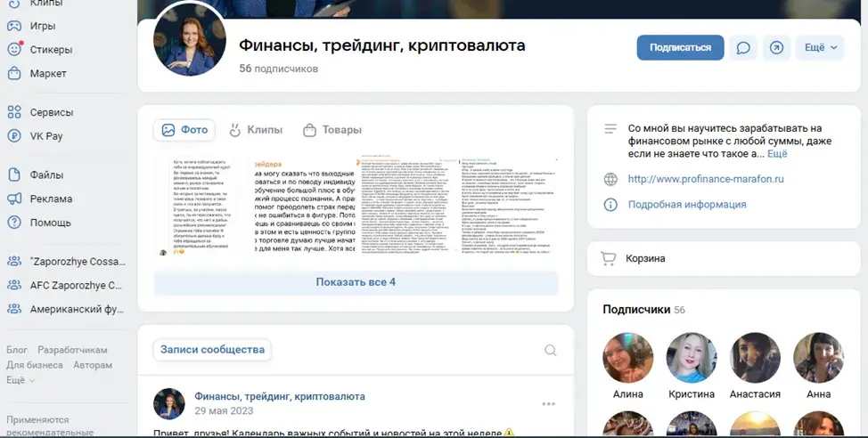Open the Files (Файлы) document icon
The image size is (868, 438).
(x=14, y=174)
